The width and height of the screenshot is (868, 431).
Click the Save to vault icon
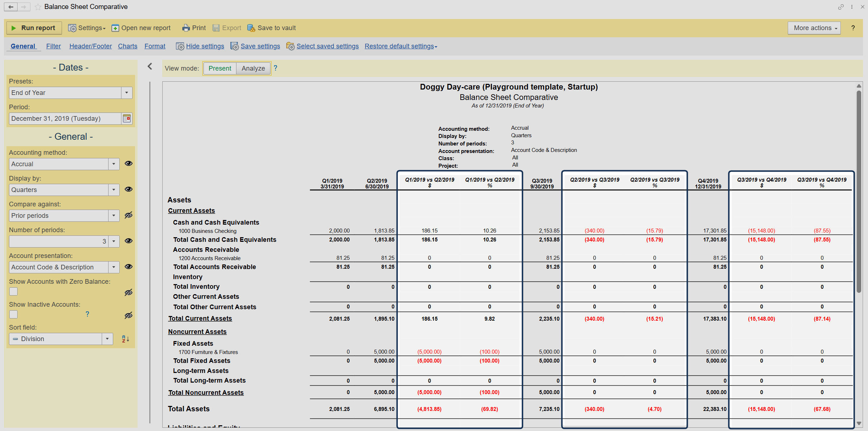coord(251,28)
